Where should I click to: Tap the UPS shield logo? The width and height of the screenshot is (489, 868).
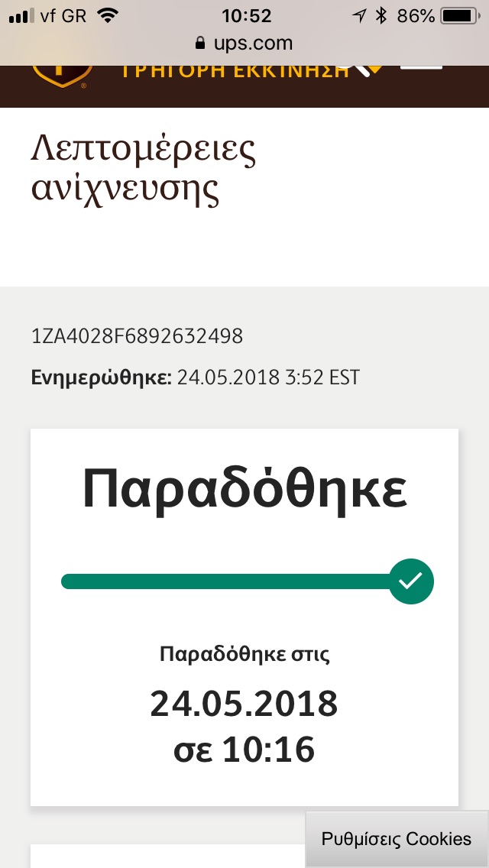tap(61, 76)
